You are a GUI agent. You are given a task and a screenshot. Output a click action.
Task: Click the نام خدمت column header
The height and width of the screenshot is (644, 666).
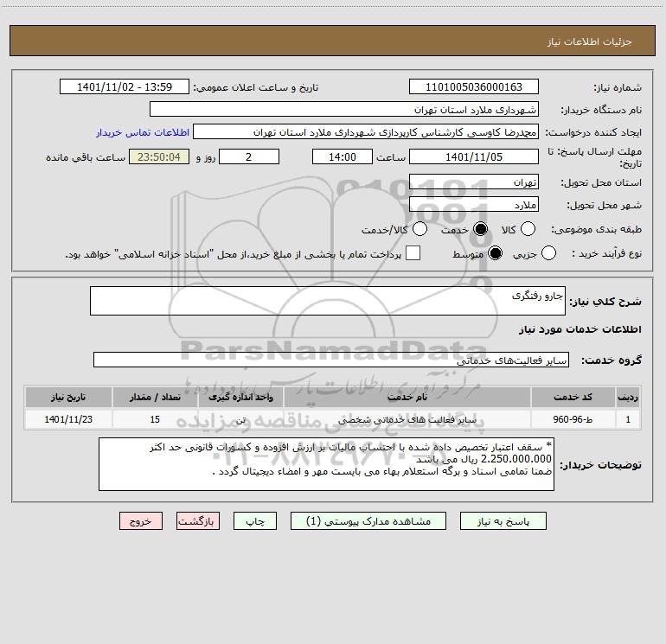[x=407, y=397]
